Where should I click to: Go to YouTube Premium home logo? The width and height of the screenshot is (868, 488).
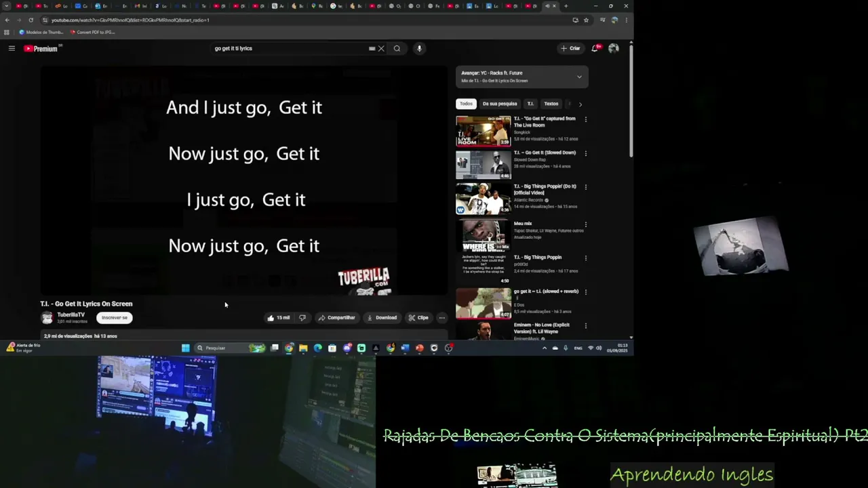[x=42, y=48]
